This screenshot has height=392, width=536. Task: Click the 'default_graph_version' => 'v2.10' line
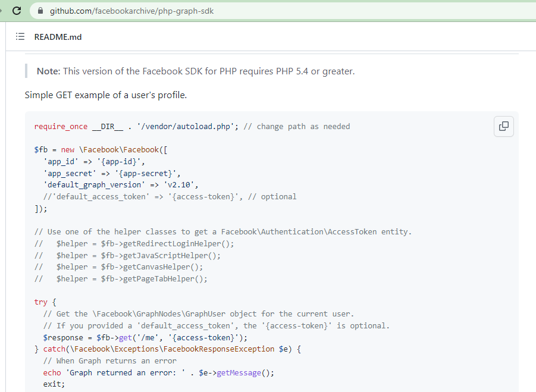tap(121, 185)
